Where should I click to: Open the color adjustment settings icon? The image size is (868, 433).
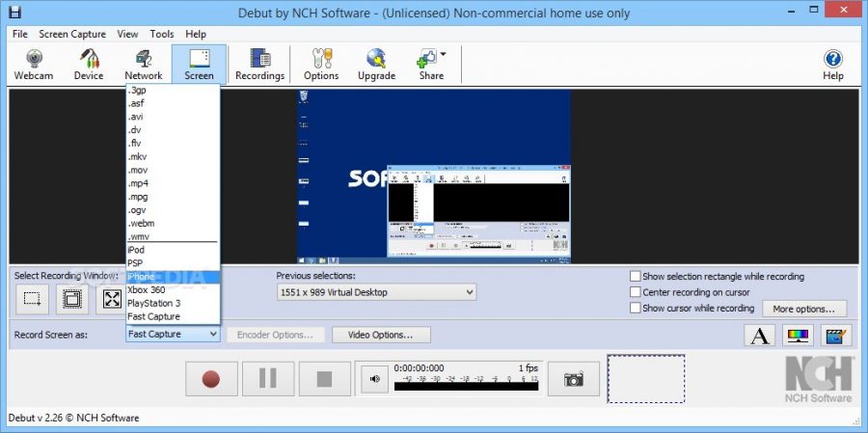coord(799,336)
